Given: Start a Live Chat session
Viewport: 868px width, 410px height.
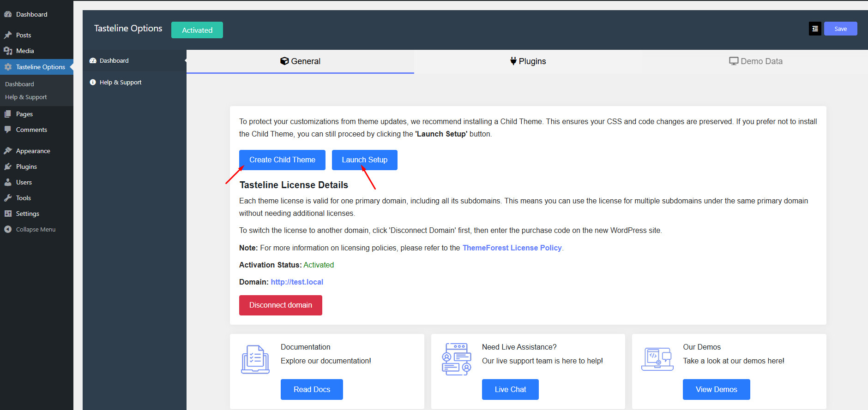Looking at the screenshot, I should [x=510, y=389].
